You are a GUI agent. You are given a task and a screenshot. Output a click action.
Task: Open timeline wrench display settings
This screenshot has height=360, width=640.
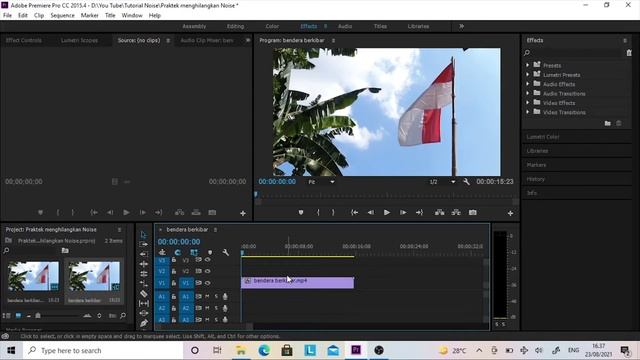[x=226, y=253]
